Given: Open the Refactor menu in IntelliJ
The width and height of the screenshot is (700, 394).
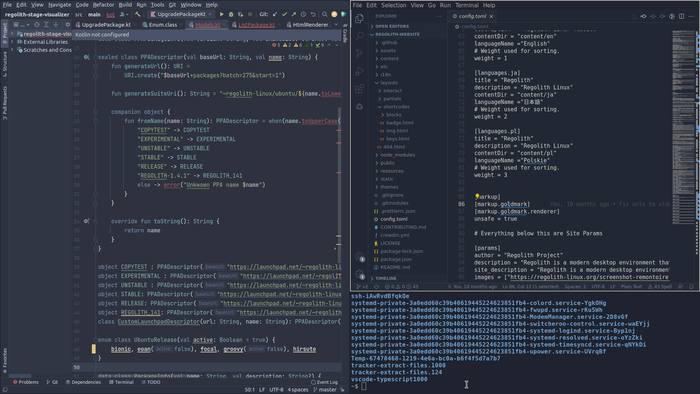Looking at the screenshot, I should point(103,4).
